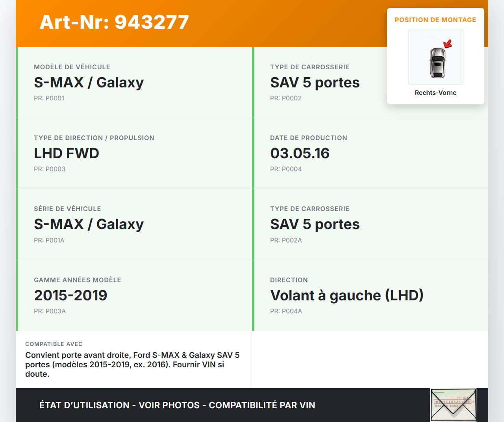Click the footer text about VIN compatibility
Screen dimensions: 504x422
177,405
